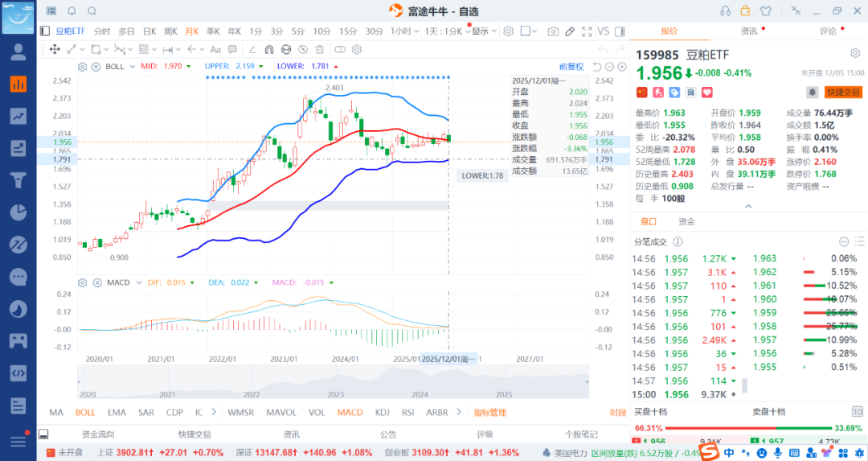Select the magnet snap drawing tool
The image size is (868, 461).
[268, 49]
